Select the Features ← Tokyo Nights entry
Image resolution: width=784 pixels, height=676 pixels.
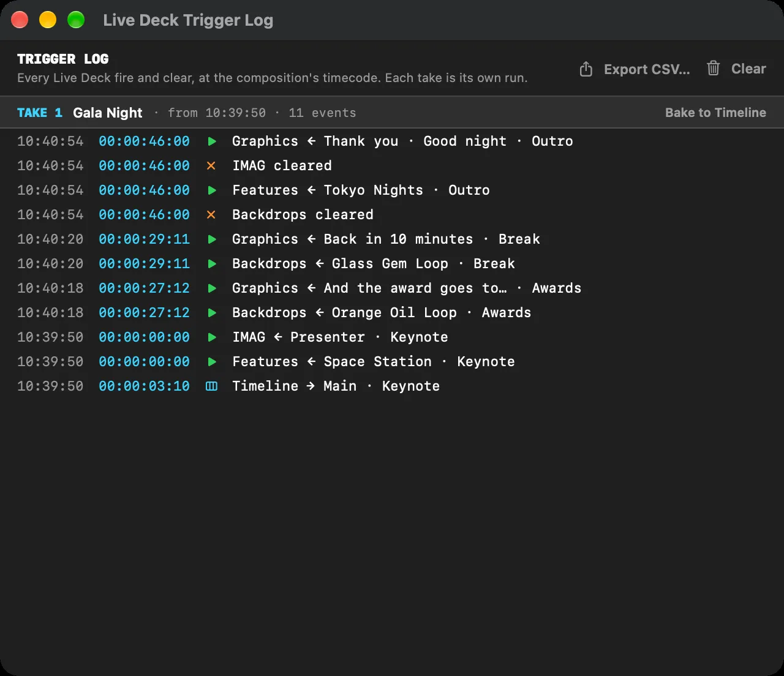(361, 190)
